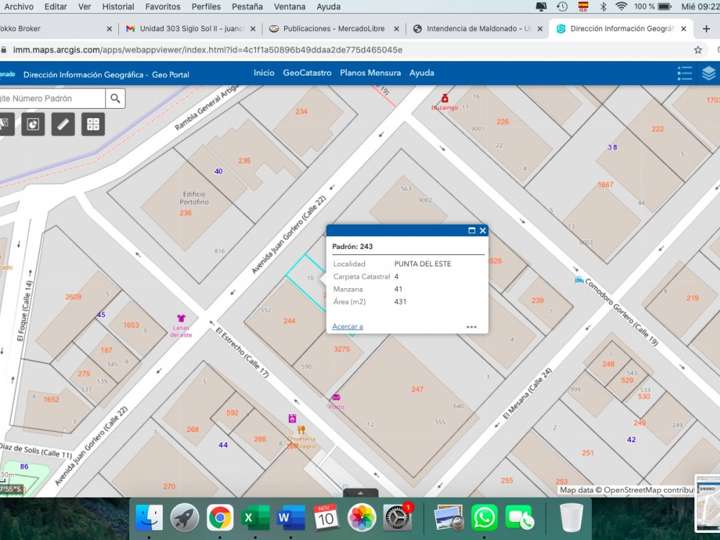Focus the Número Padrón search field
Screen dimensions: 720x540
pyautogui.click(x=52, y=98)
